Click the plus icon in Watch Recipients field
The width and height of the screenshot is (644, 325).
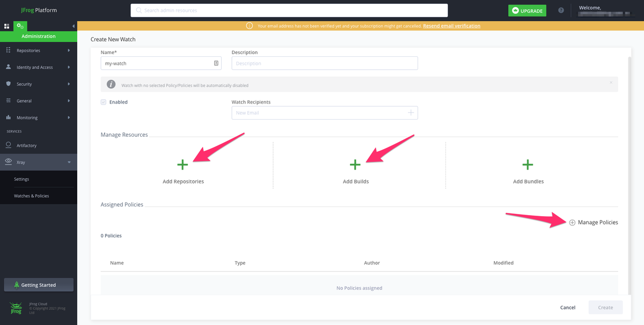click(x=411, y=113)
